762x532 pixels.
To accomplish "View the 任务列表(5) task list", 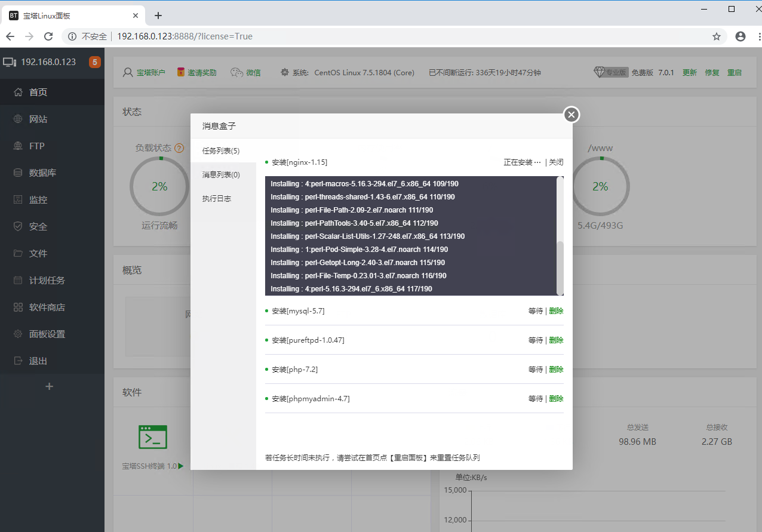I will [x=220, y=150].
